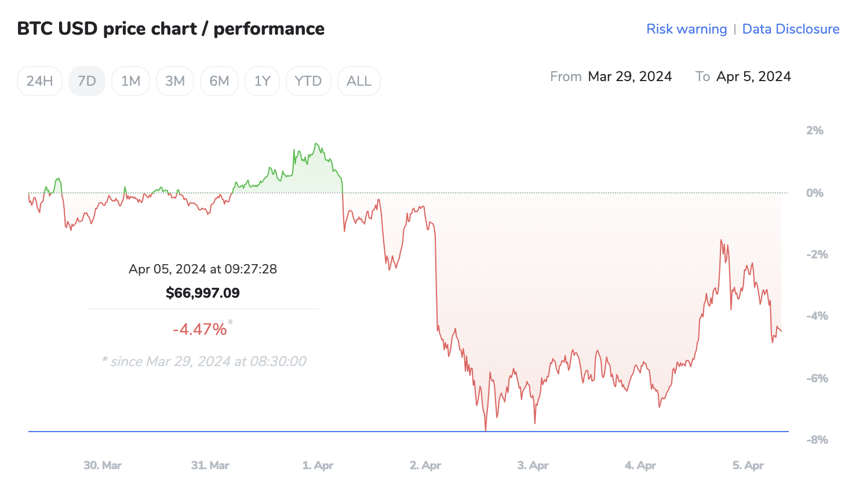This screenshot has width=852, height=504.
Task: Edit the From date Mar 29, 2024
Action: (629, 76)
